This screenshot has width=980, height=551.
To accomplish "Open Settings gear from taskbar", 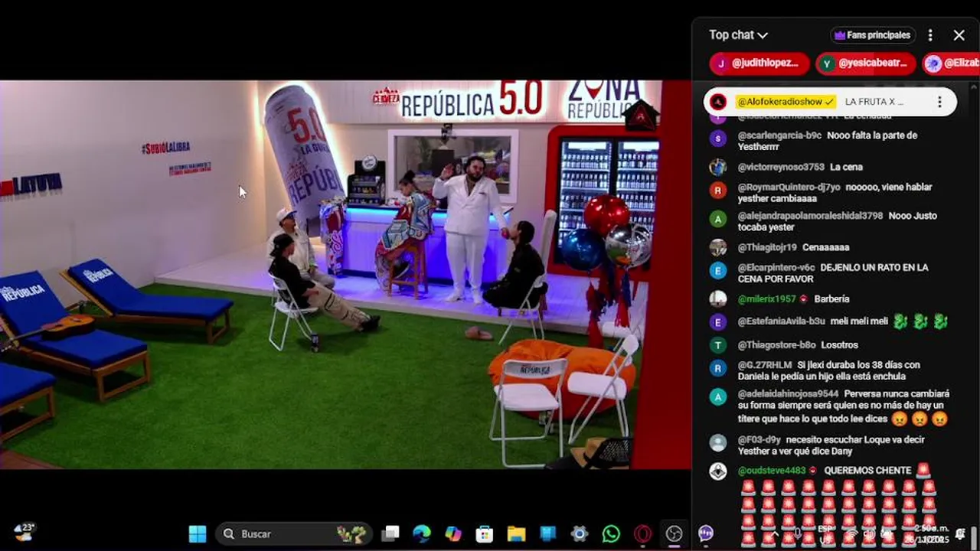I will click(579, 533).
